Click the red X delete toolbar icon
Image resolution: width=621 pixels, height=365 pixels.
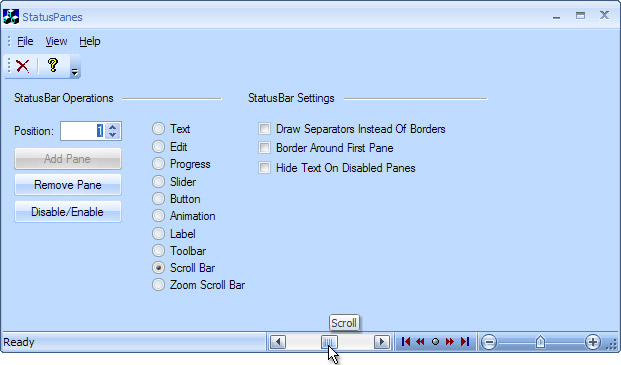pyautogui.click(x=23, y=66)
